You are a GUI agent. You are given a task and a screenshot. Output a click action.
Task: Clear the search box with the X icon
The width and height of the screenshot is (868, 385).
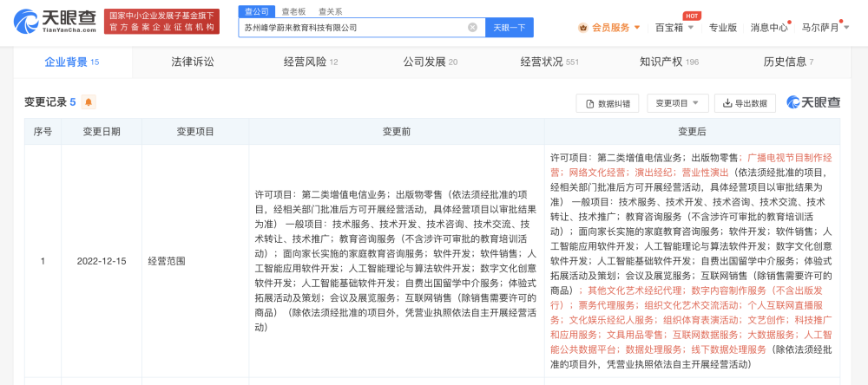(x=472, y=27)
